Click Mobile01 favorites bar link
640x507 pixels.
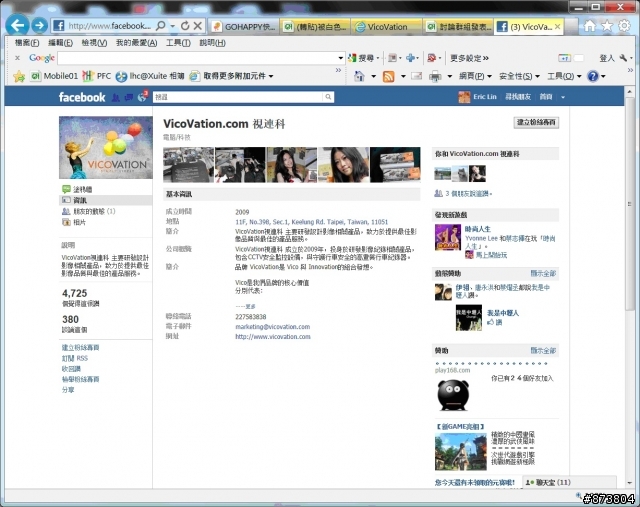[x=54, y=76]
